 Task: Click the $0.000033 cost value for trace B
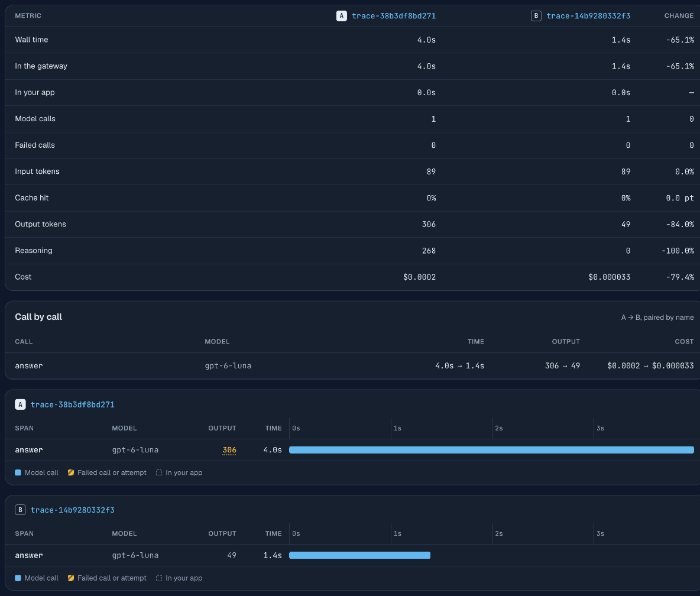pyautogui.click(x=610, y=277)
